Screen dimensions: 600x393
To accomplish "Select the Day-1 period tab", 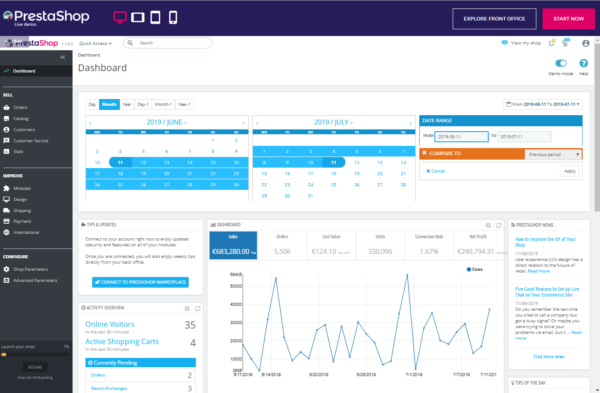I will (x=143, y=104).
